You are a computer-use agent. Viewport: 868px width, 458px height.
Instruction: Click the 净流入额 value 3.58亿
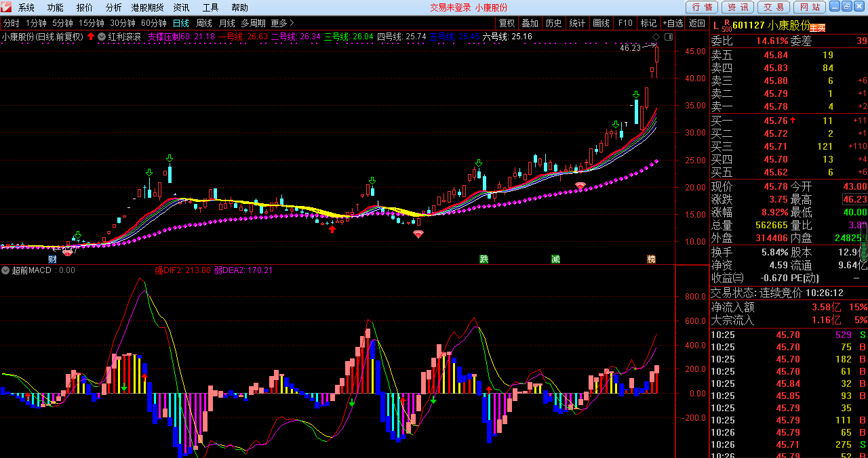pos(827,307)
